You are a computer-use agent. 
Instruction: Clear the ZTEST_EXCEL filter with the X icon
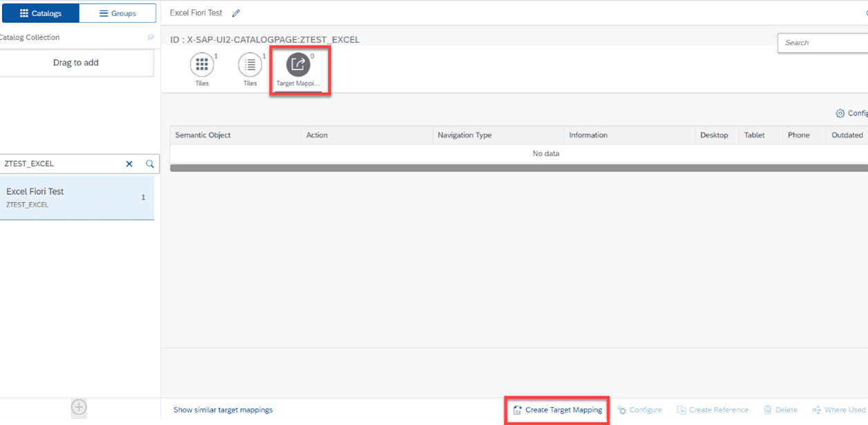[x=129, y=164]
